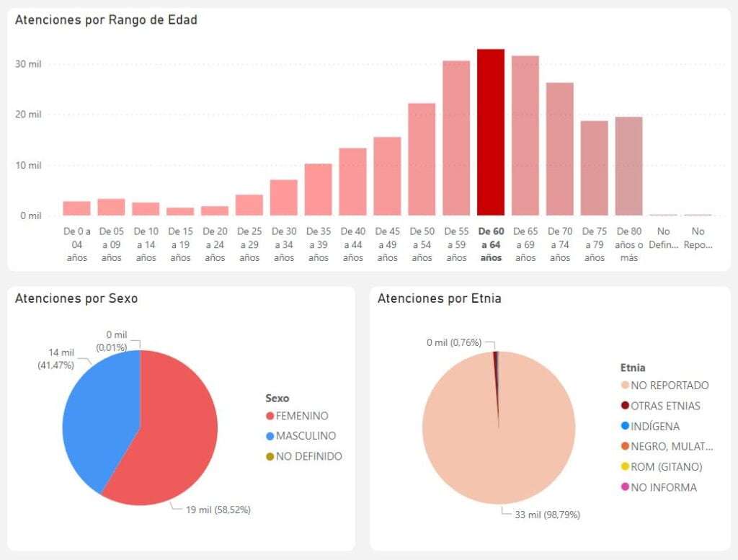This screenshot has width=738, height=560.
Task: Filter by NO DEFINIDO in Sexo legend
Action: tap(308, 456)
